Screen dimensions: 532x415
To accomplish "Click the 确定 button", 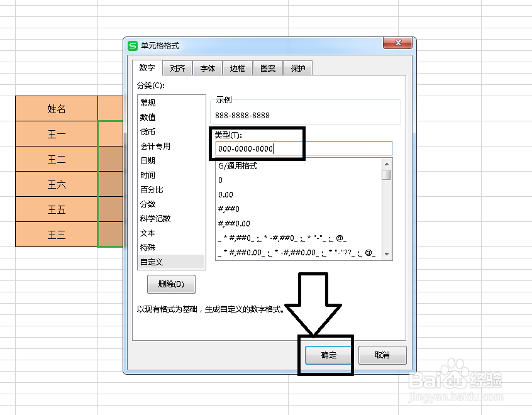I will point(328,355).
